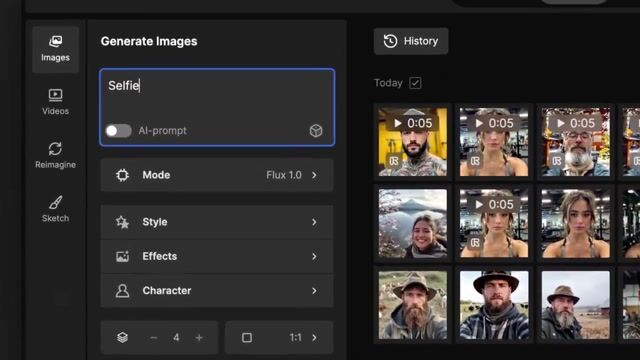Viewport: 640px width, 360px height.
Task: Expand the Style options
Action: point(217,222)
